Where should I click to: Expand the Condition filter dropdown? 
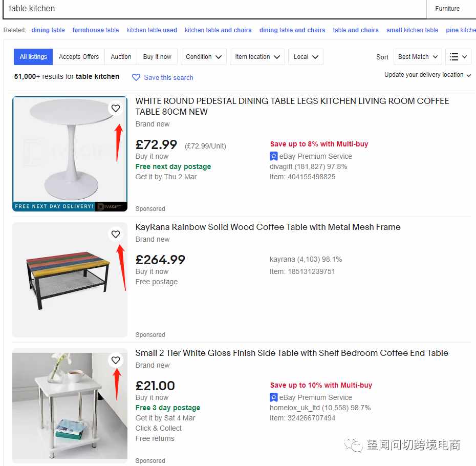(204, 57)
